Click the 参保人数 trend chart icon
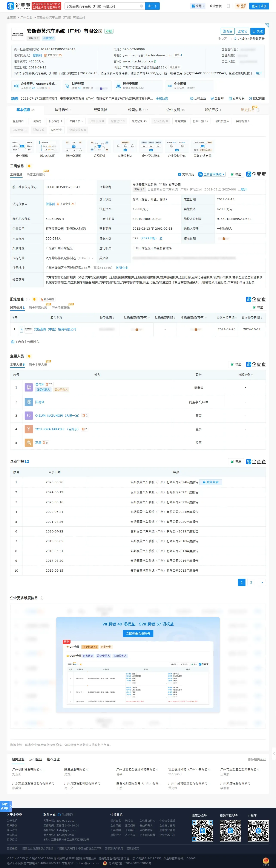 coord(161,238)
